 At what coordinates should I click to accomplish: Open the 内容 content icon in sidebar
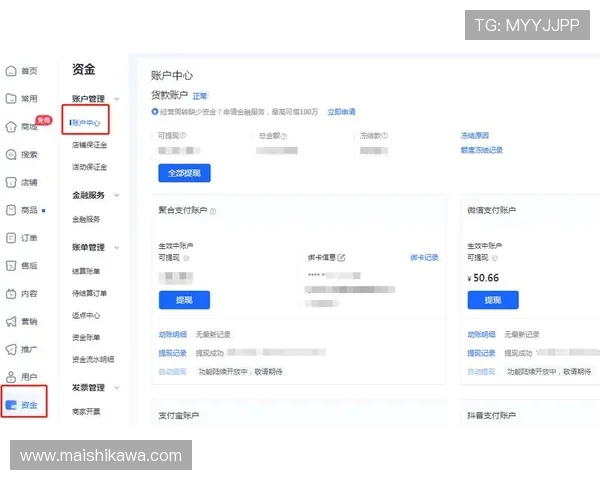pos(11,294)
